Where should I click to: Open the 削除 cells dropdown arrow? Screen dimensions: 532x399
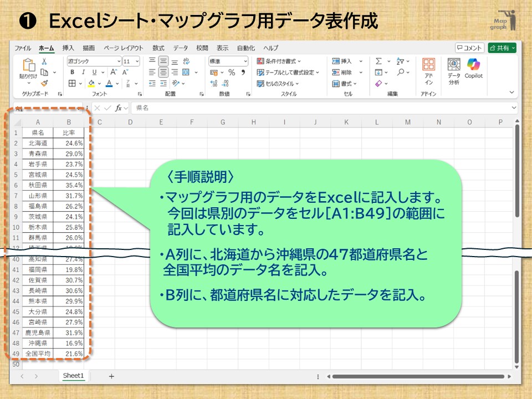tap(361, 72)
